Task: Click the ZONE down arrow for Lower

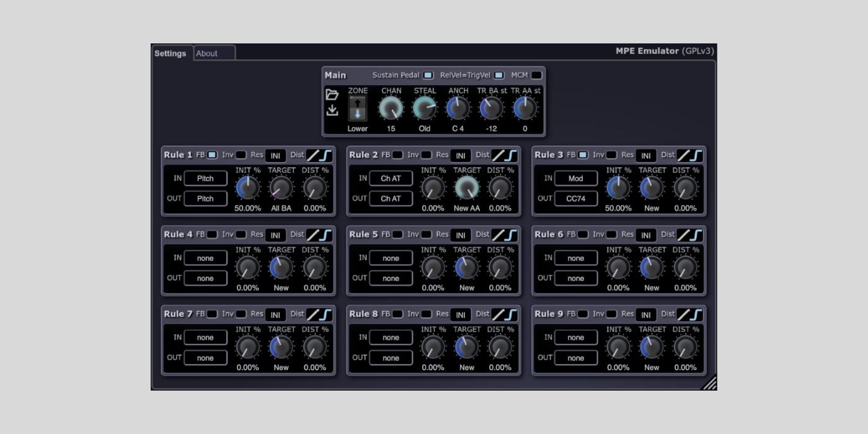Action: 356,113
